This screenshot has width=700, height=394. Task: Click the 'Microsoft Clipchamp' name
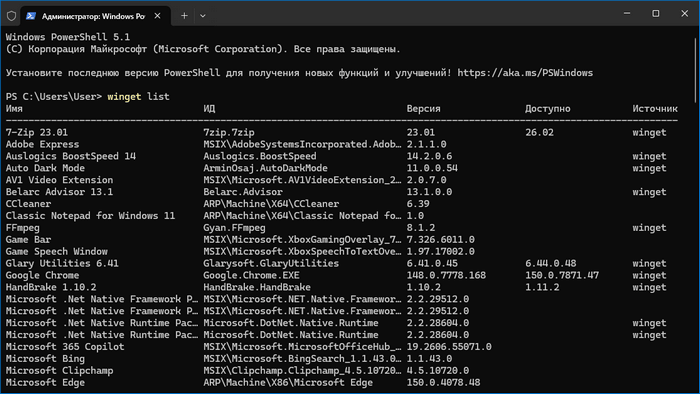point(59,370)
